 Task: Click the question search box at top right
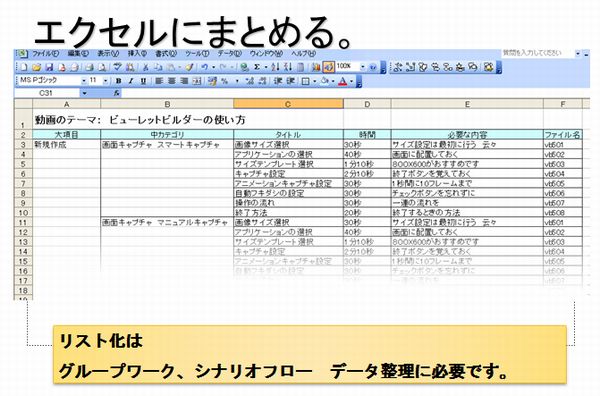(538, 53)
